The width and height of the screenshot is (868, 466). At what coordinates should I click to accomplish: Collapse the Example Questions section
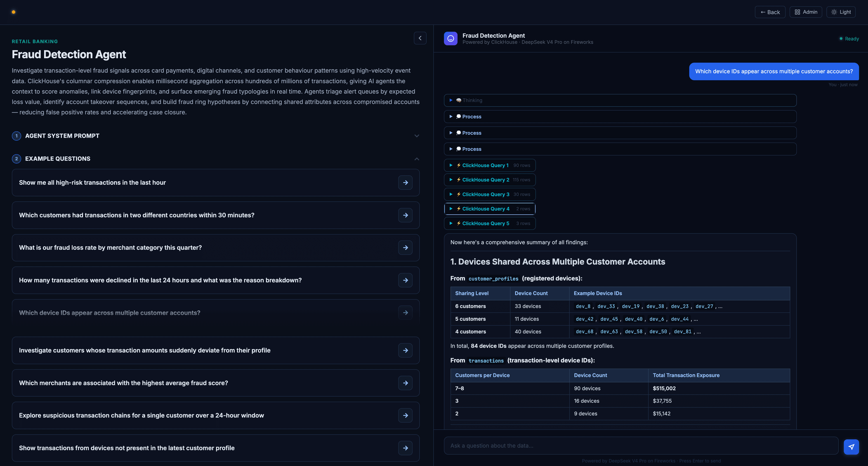216,159
